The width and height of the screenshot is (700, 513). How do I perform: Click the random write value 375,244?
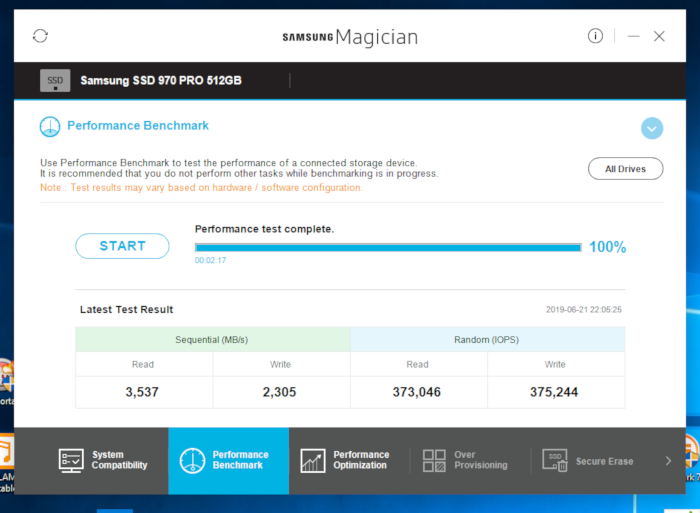554,392
